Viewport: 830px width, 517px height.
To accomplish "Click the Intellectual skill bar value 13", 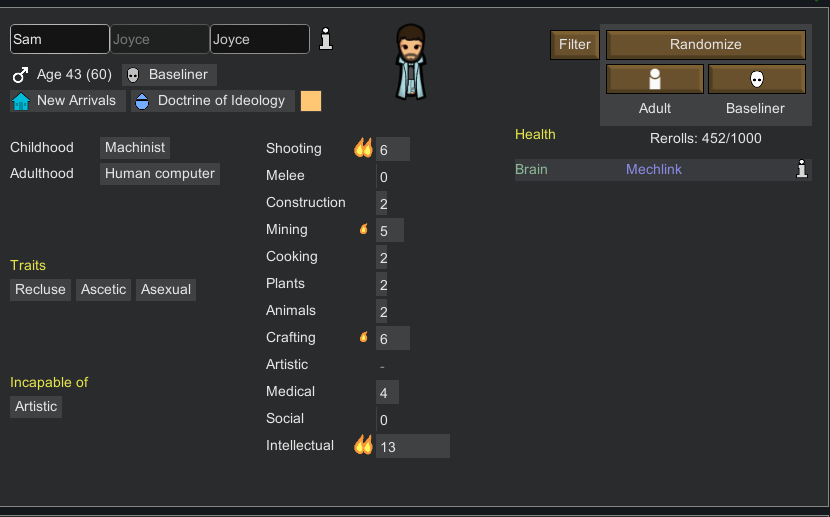I will tap(413, 447).
